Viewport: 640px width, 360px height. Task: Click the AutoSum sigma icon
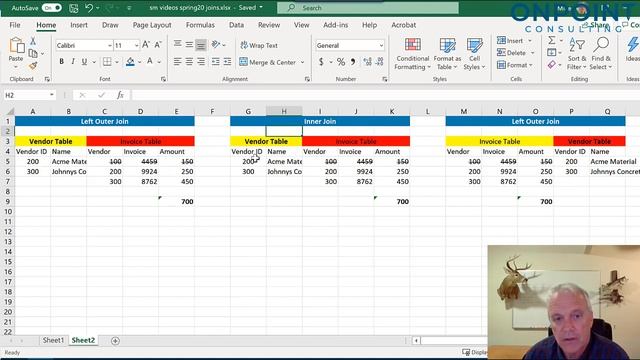pos(551,40)
